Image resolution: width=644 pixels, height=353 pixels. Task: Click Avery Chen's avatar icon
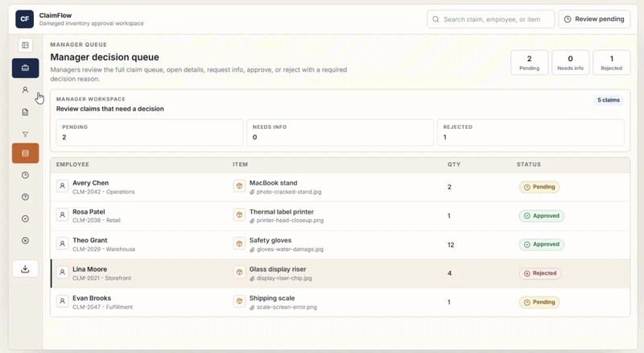63,186
